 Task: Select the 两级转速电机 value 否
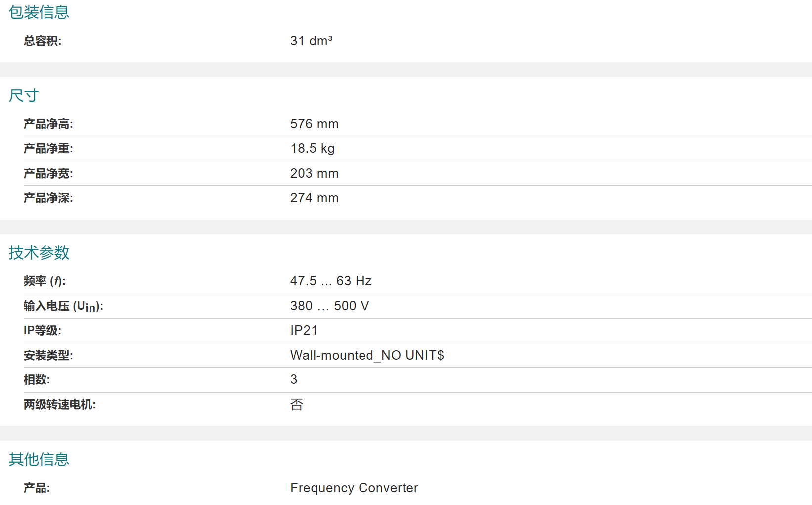[x=297, y=404]
